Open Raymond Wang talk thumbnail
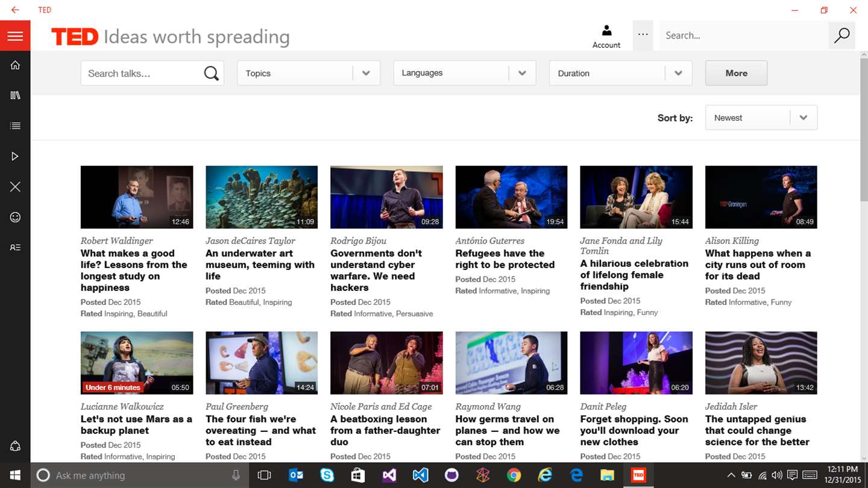 (x=511, y=363)
